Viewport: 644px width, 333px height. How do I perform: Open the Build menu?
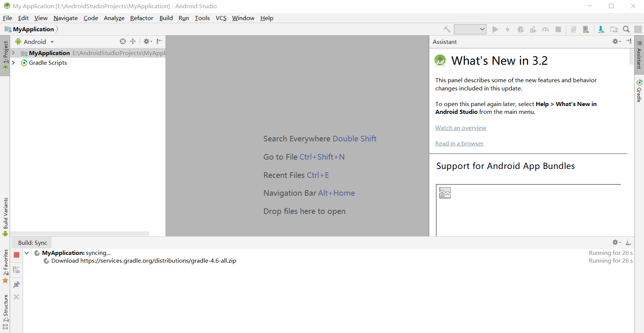[x=166, y=18]
